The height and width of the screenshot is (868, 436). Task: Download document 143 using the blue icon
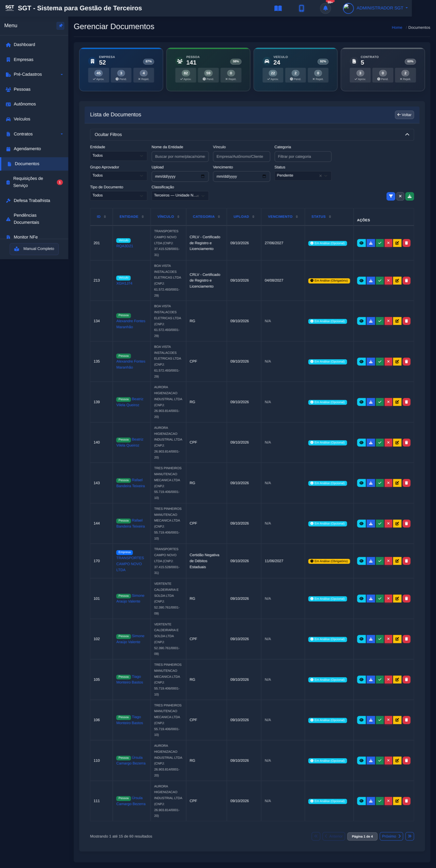[x=370, y=483]
